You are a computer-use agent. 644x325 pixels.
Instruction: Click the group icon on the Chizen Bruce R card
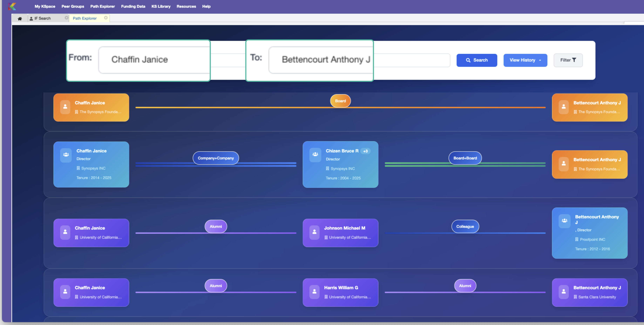click(x=315, y=155)
